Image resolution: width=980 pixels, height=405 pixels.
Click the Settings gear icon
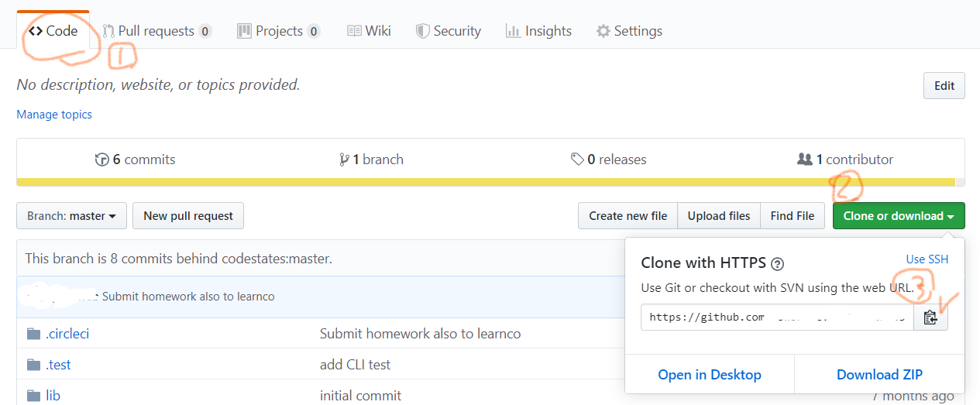pyautogui.click(x=603, y=31)
